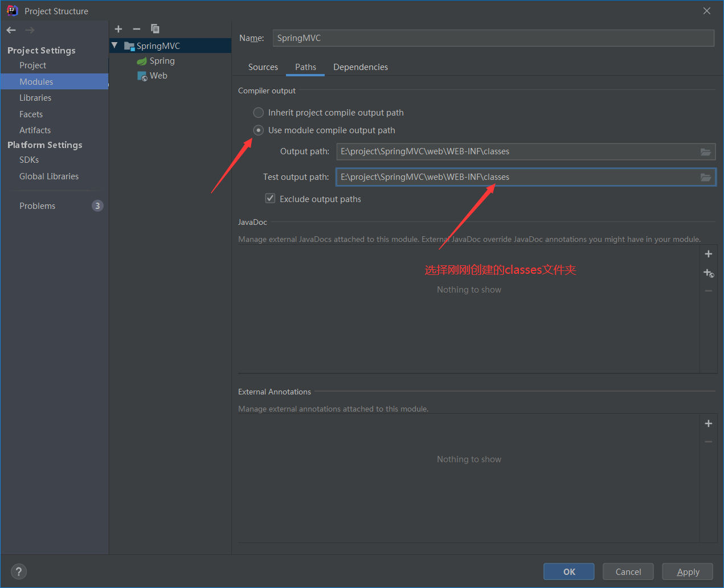Click the copy module icon
This screenshot has height=588, width=724.
click(155, 29)
